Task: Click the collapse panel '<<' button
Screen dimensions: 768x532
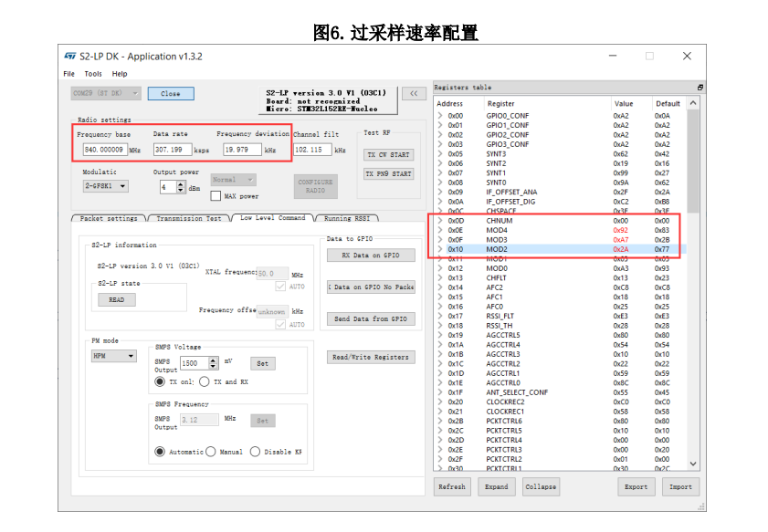Action: [x=414, y=93]
